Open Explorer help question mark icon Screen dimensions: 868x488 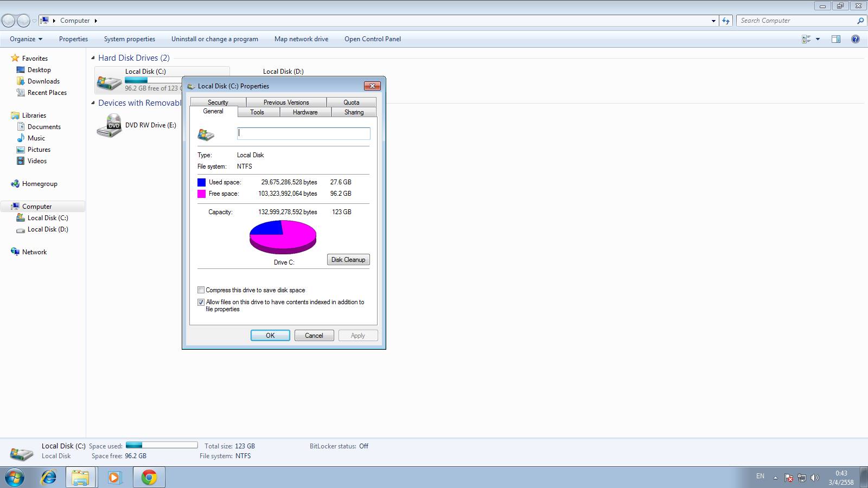(x=856, y=39)
